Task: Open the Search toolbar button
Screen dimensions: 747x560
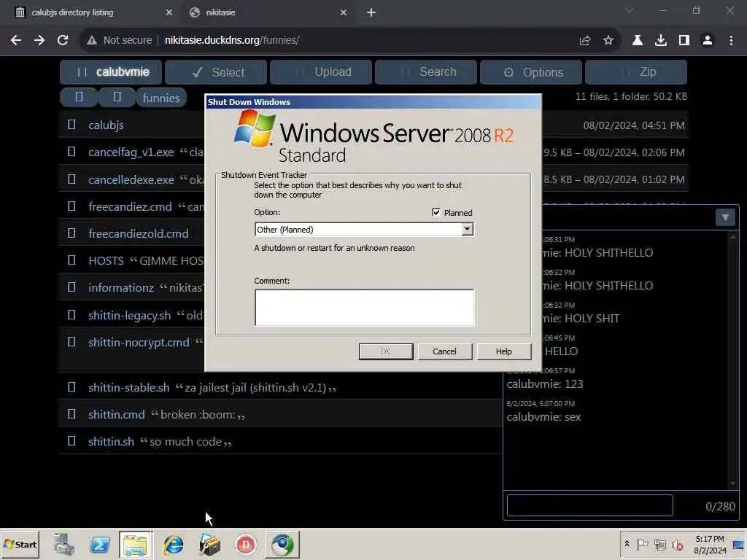Action: (426, 72)
